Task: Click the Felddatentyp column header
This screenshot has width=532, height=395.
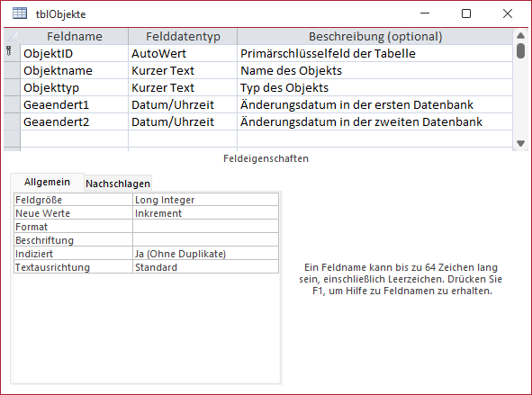Action: 183,36
